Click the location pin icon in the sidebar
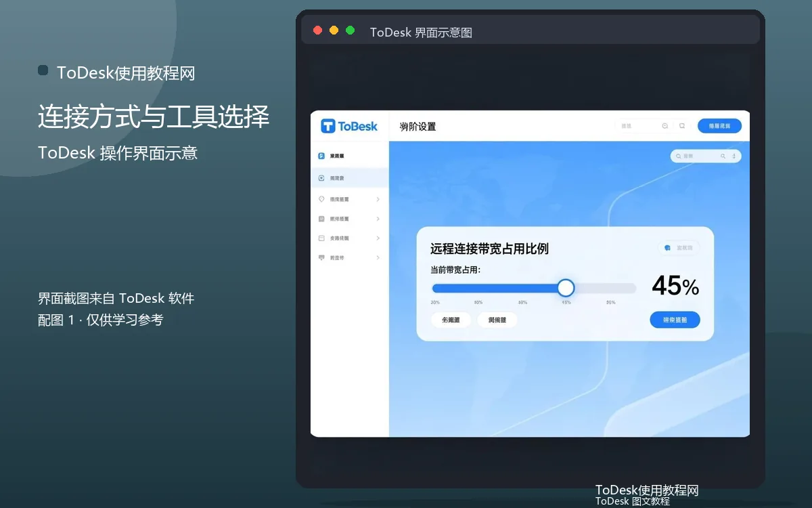This screenshot has height=508, width=812. (x=321, y=199)
